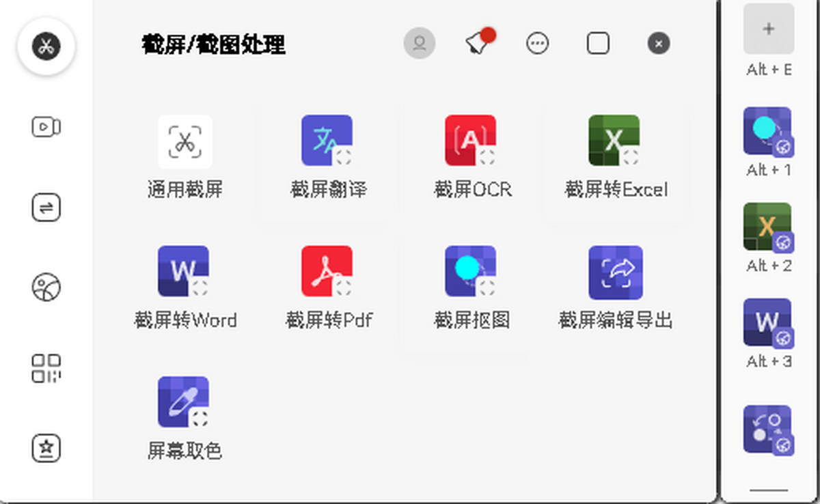Launch 屏幕取色 screen color picker
The width and height of the screenshot is (820, 504).
tap(184, 419)
